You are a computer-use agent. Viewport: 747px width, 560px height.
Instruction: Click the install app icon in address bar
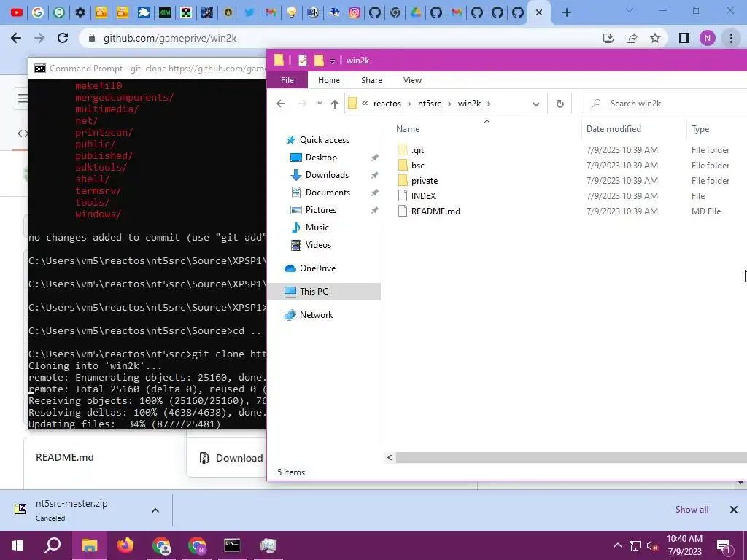[x=608, y=38]
